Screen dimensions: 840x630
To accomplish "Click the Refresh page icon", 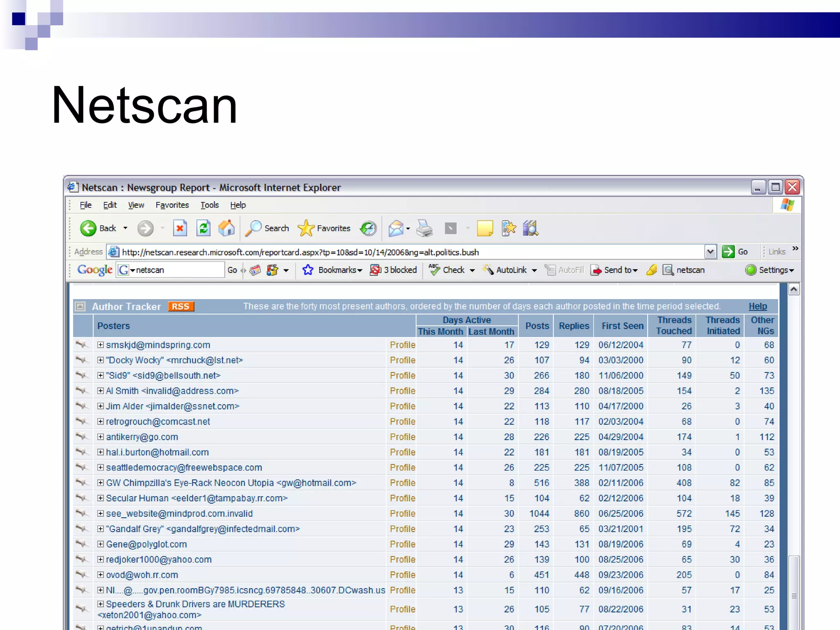I will click(x=203, y=228).
